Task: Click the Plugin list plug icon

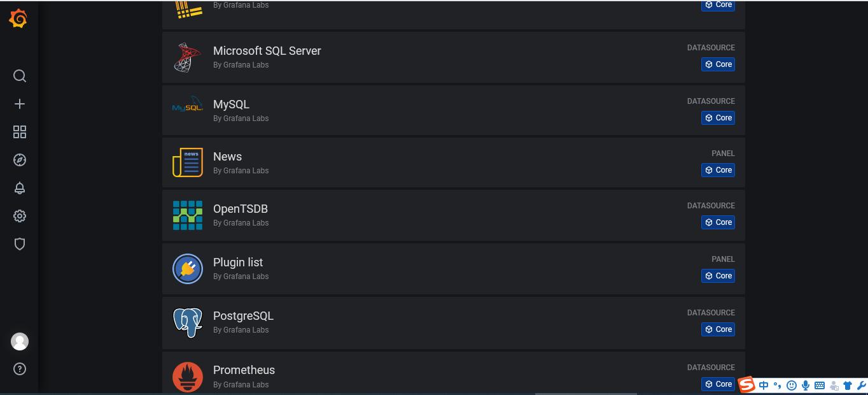Action: pyautogui.click(x=188, y=269)
